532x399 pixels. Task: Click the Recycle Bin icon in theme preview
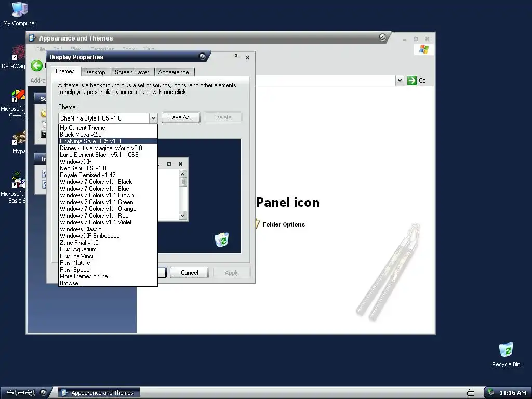pyautogui.click(x=221, y=240)
